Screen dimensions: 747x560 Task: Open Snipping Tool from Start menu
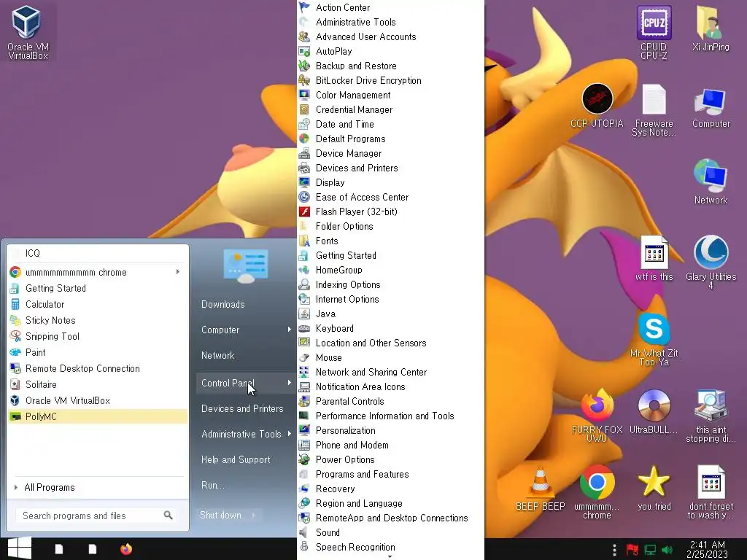point(98,336)
